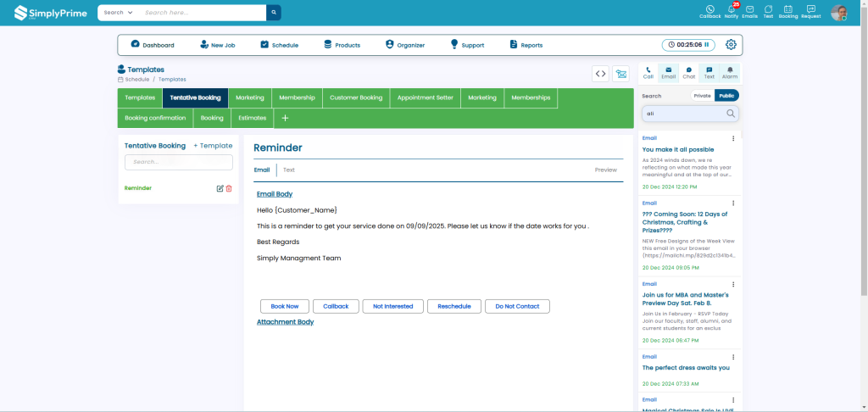Click the Book Now button
Viewport: 868px width, 412px height.
285,306
